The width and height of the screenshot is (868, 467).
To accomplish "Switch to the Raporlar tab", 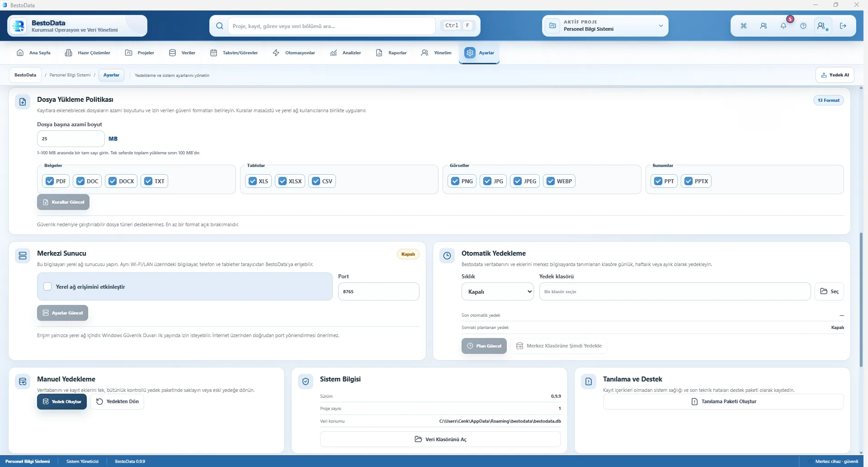I will (392, 53).
